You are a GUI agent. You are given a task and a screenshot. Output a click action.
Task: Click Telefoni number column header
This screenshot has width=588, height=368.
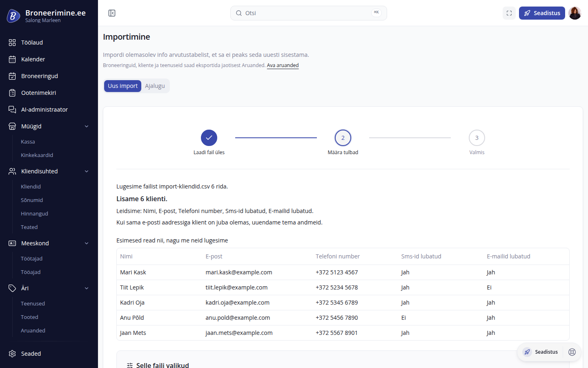tap(338, 256)
